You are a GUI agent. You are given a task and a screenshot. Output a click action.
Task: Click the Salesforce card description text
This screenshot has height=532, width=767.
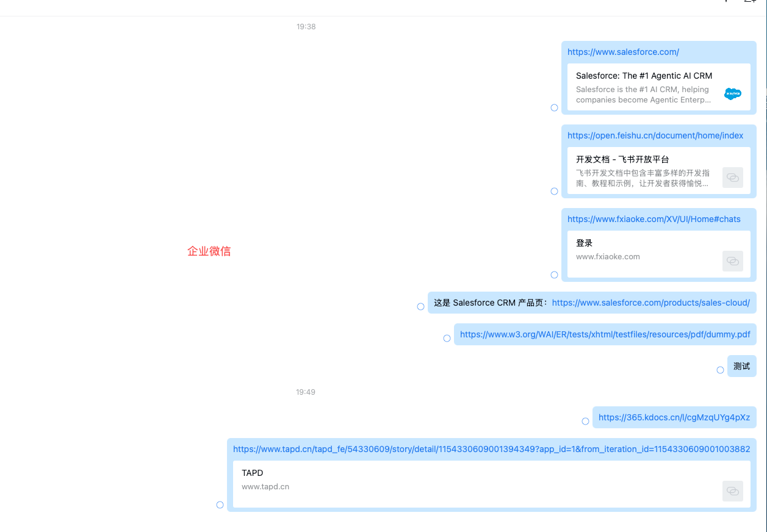pos(644,95)
